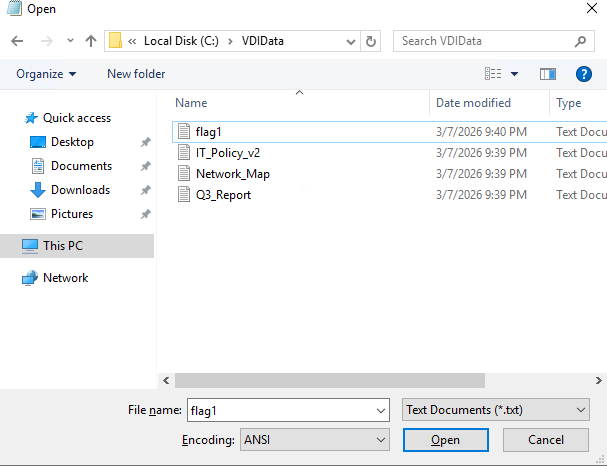Change your view icon
The width and height of the screenshot is (607, 466).
(x=493, y=74)
